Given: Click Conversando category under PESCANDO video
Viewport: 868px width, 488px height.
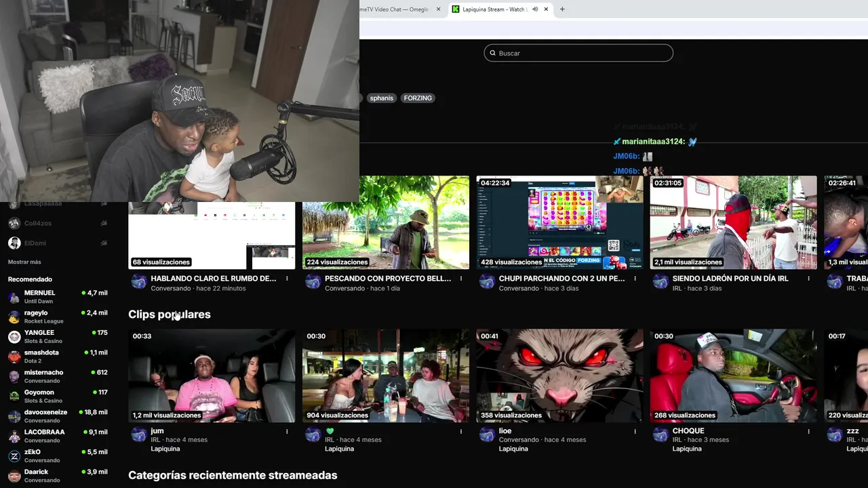Looking at the screenshot, I should [x=344, y=289].
